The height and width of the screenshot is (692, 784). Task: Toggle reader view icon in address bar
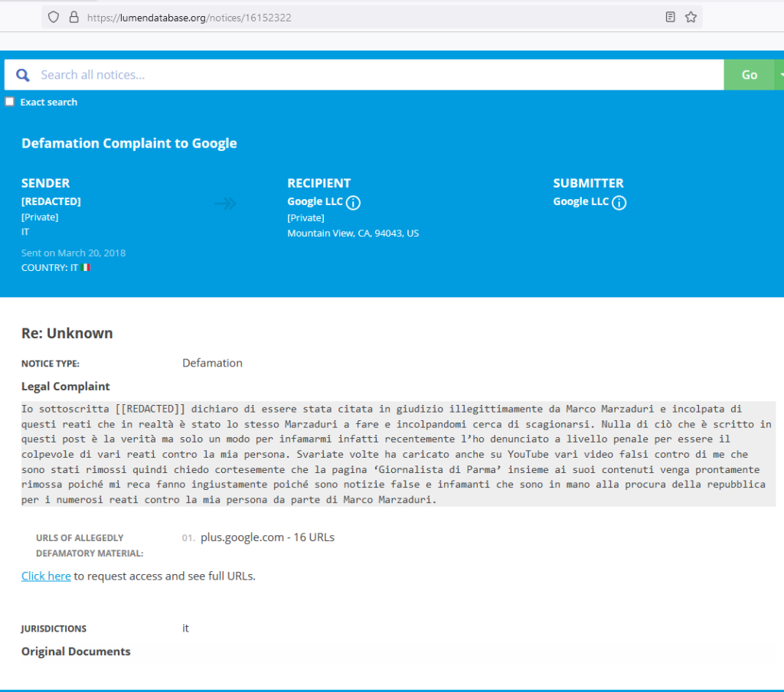tap(671, 17)
